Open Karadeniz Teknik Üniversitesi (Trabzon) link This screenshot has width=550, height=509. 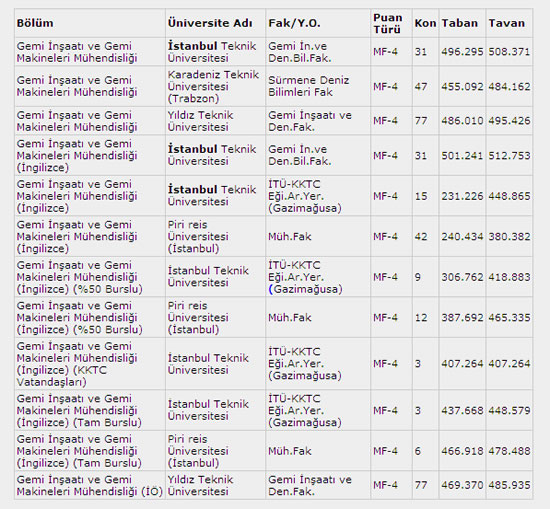click(x=213, y=86)
